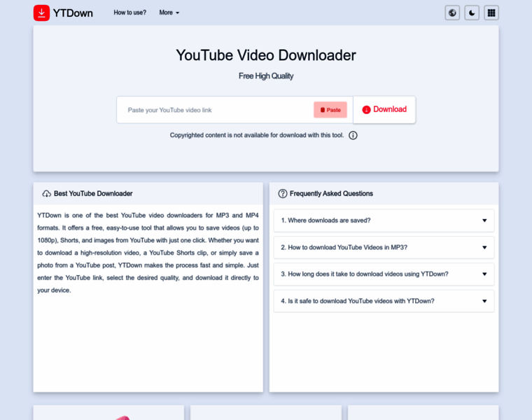This screenshot has width=532, height=420.
Task: Open the apps grid menu
Action: click(491, 13)
